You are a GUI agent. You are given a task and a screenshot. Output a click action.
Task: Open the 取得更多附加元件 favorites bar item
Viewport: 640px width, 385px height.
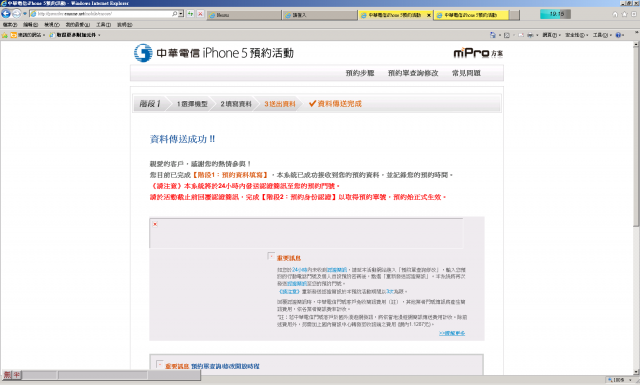[x=75, y=35]
